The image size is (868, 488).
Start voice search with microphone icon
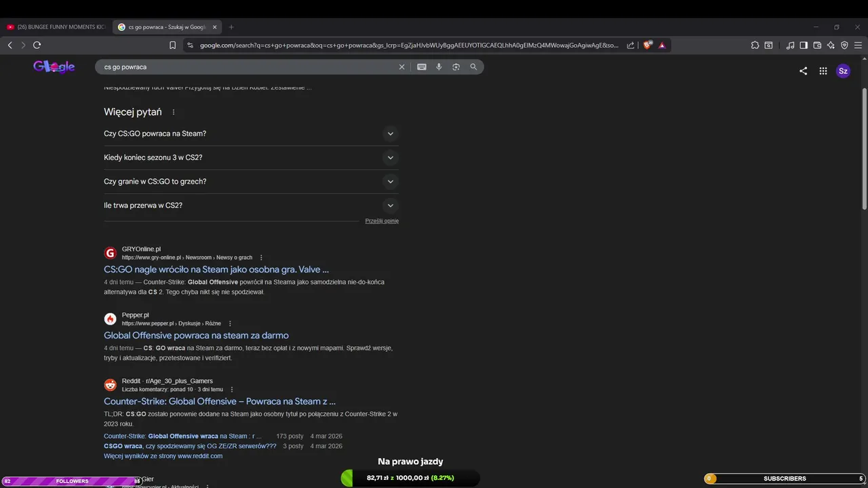coord(439,67)
